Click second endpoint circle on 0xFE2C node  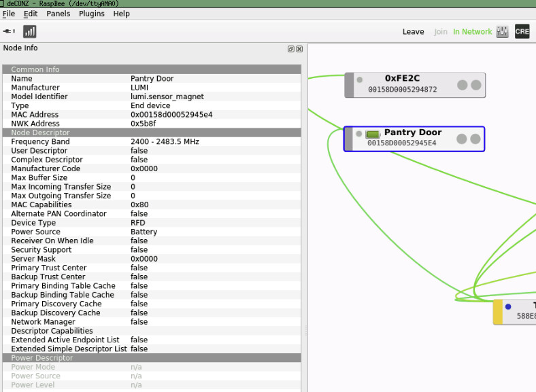click(476, 85)
